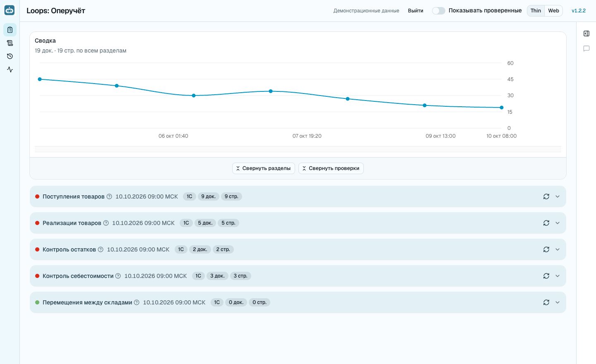Click the Демонстрационные данные label
This screenshot has width=596, height=364.
coord(366,11)
